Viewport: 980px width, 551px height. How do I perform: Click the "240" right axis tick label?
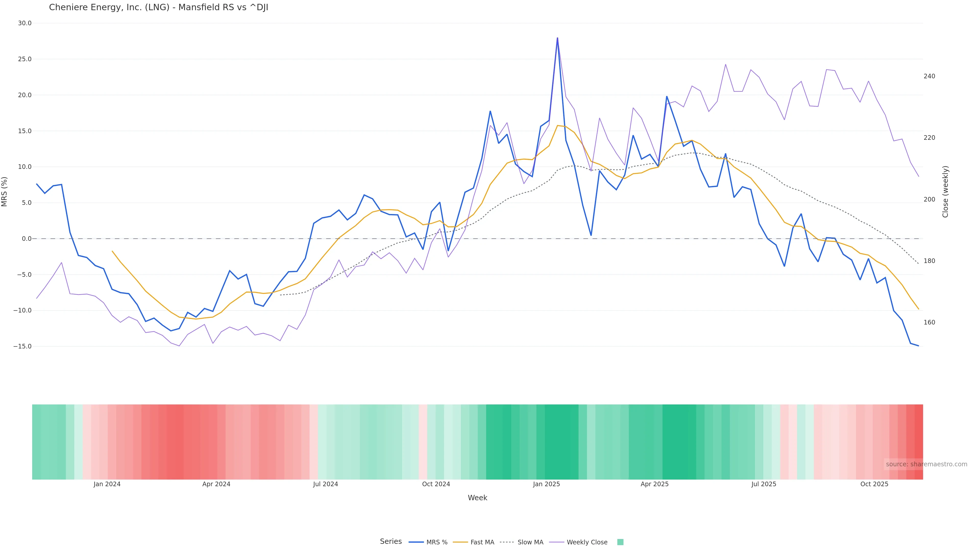coord(929,77)
